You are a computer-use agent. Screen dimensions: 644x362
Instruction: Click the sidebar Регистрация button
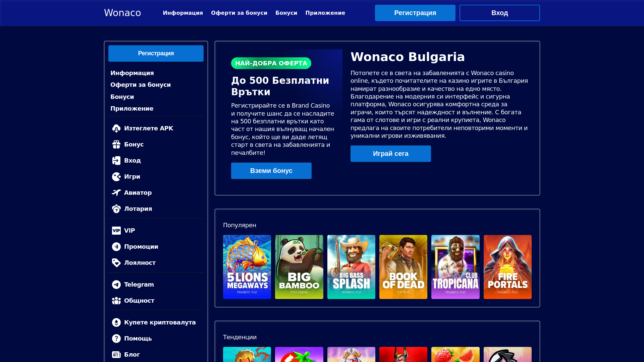click(x=156, y=53)
